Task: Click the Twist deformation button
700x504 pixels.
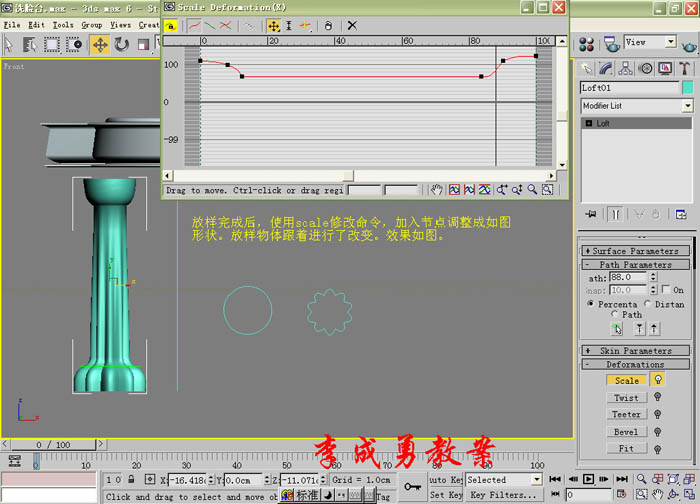Action: (x=627, y=397)
